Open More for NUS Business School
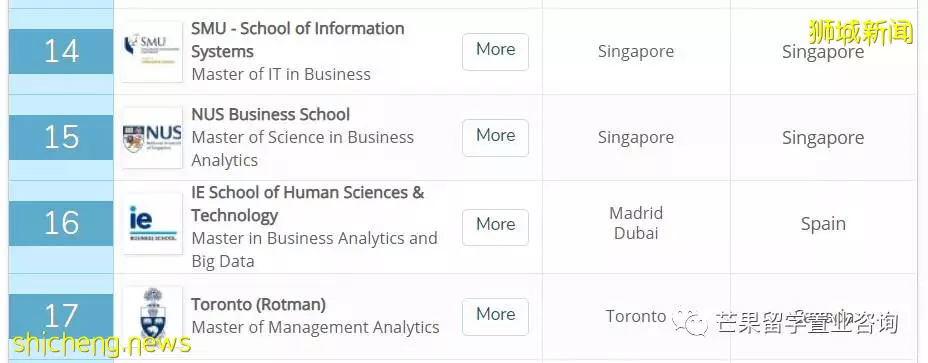The height and width of the screenshot is (363, 928). [495, 137]
